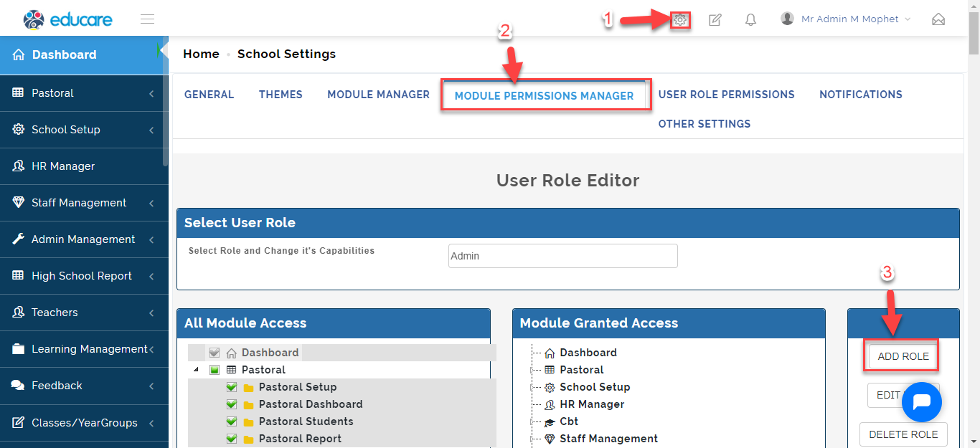Open the notifications bell icon
980x448 pixels.
(x=750, y=20)
